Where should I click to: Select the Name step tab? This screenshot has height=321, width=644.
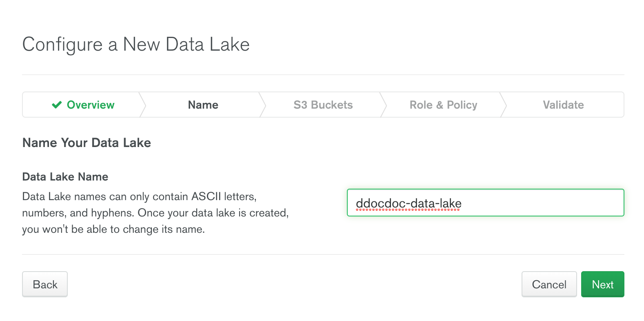[x=203, y=105]
